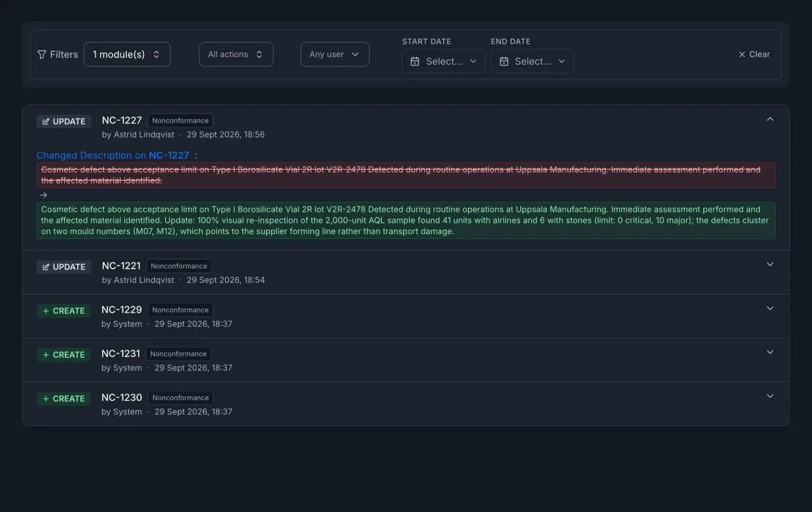
Task: Expand the NC-1230 create entry
Action: click(770, 396)
